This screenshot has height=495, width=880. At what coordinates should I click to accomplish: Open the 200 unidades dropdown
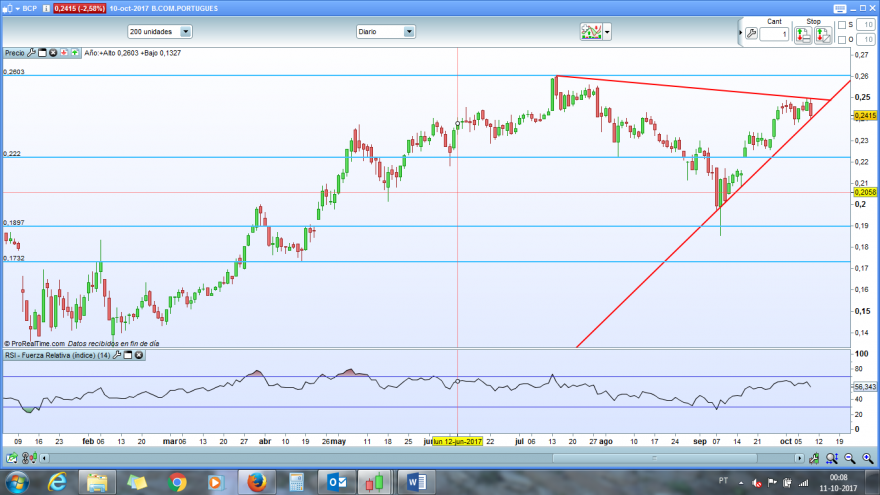click(160, 32)
